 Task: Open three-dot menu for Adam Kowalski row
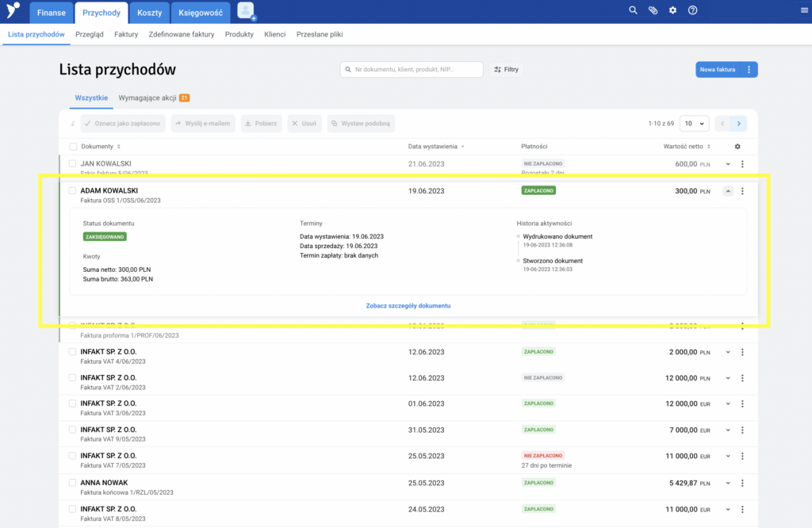tap(743, 191)
